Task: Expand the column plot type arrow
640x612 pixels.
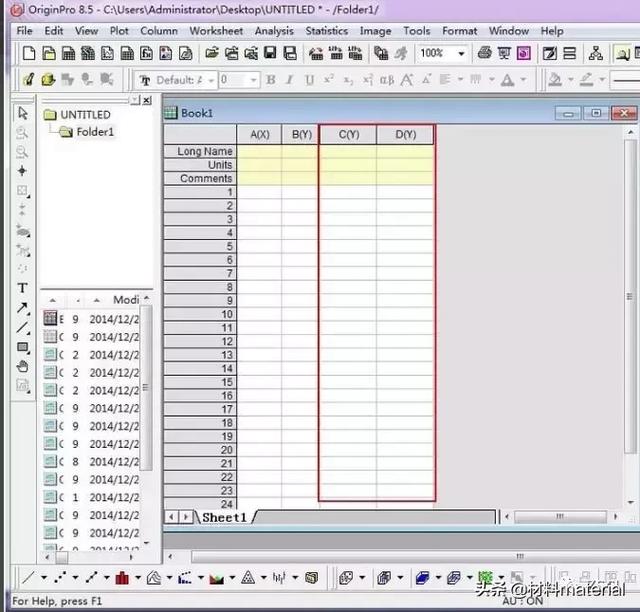Action: (138, 577)
